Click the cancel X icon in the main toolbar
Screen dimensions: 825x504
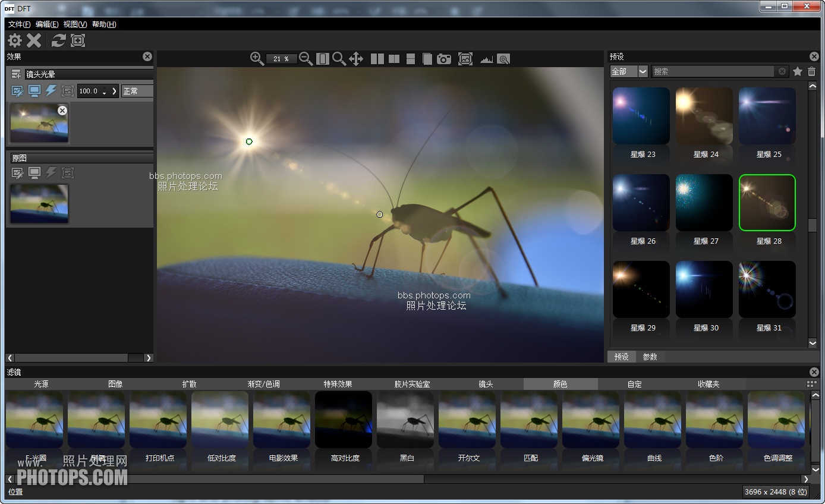pos(34,40)
